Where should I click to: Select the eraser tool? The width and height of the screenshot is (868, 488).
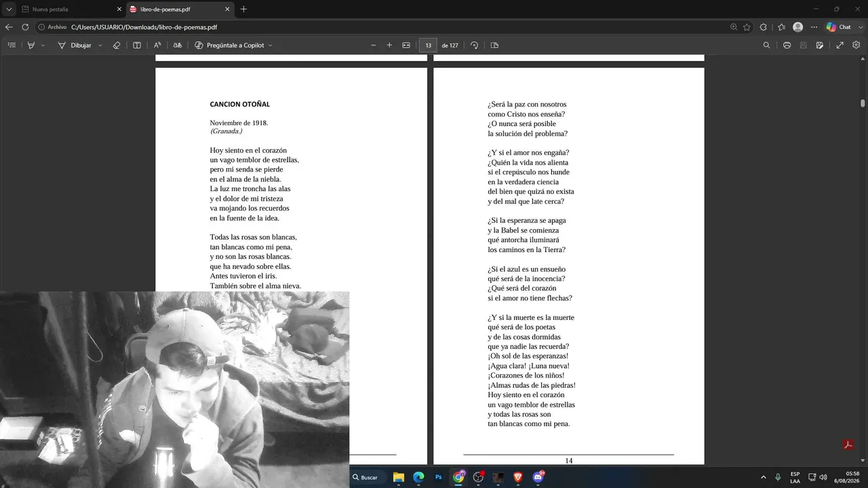point(117,45)
